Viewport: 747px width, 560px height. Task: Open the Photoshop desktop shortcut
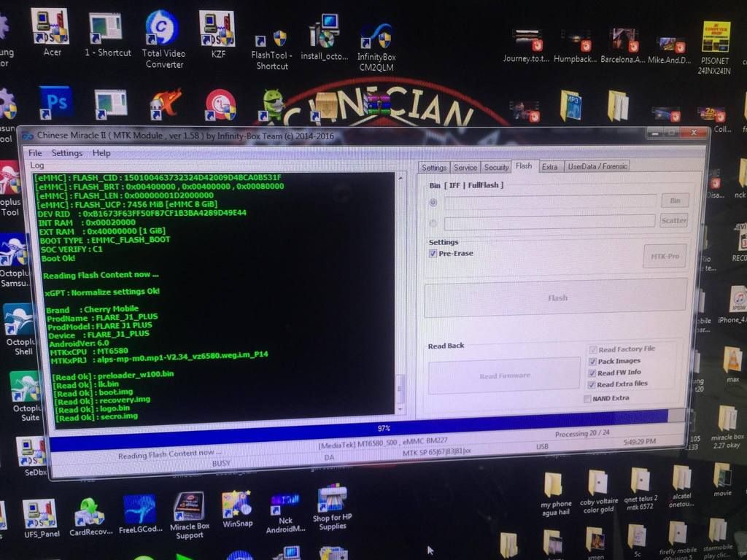pyautogui.click(x=55, y=102)
